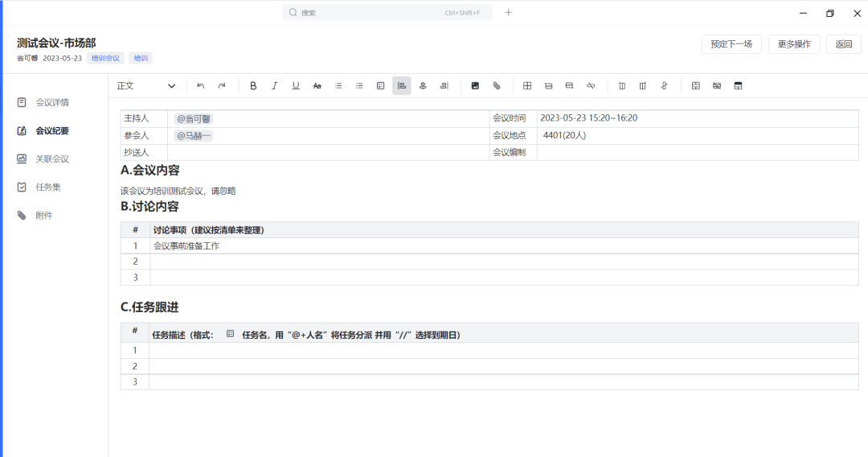Click the 预定下一场 button
Image resolution: width=868 pixels, height=457 pixels.
[731, 44]
